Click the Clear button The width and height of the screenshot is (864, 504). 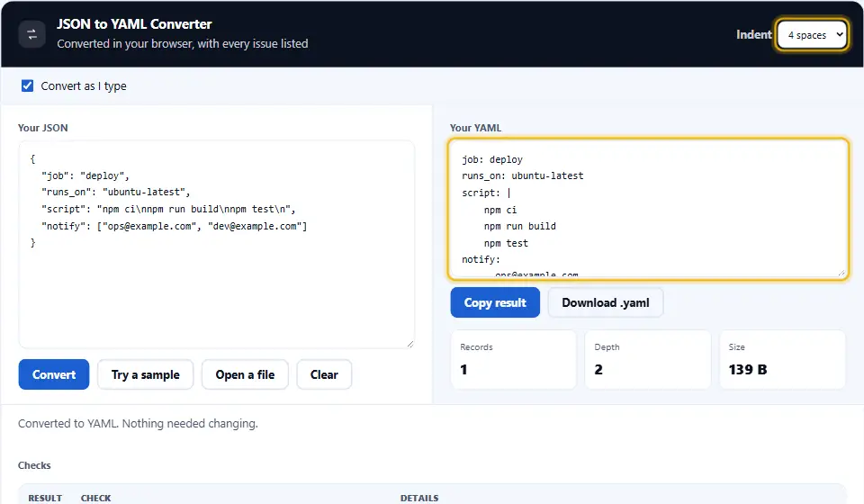click(x=324, y=374)
